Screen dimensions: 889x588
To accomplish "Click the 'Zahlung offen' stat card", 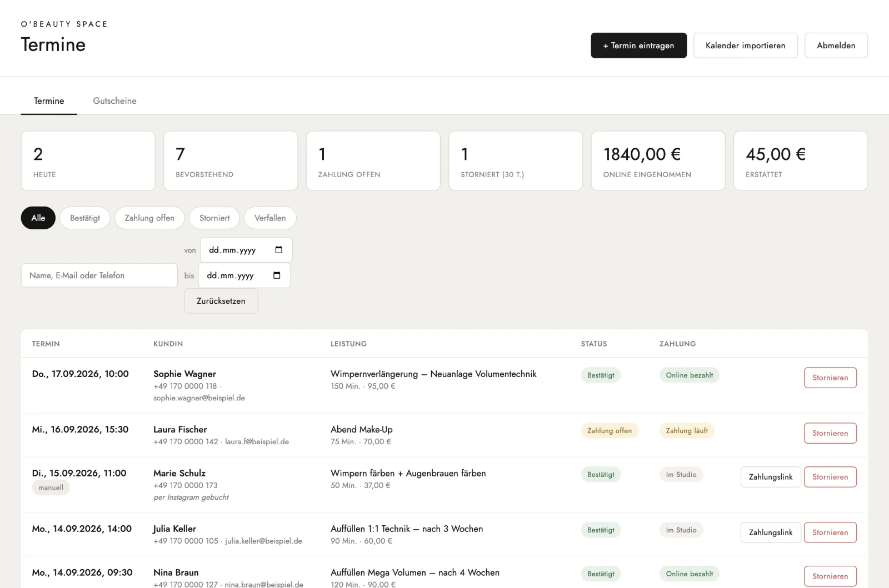I will [373, 161].
